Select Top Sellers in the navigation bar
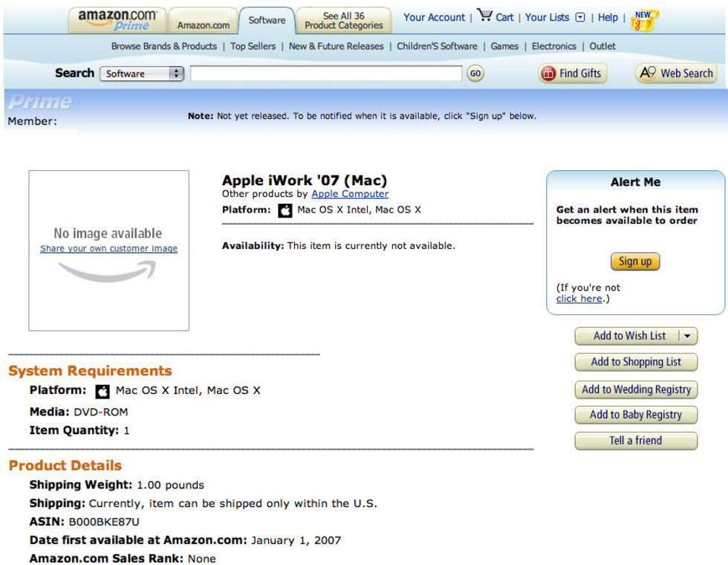 click(x=253, y=46)
